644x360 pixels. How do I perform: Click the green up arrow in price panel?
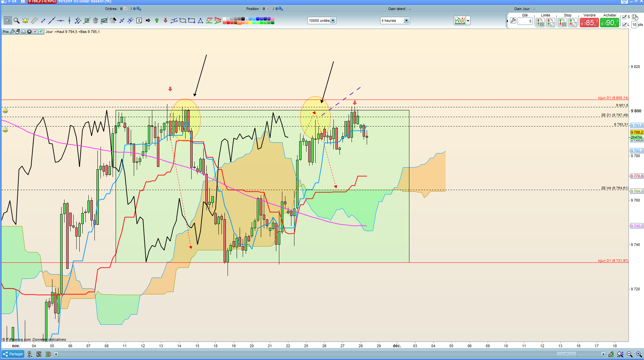click(41, 32)
